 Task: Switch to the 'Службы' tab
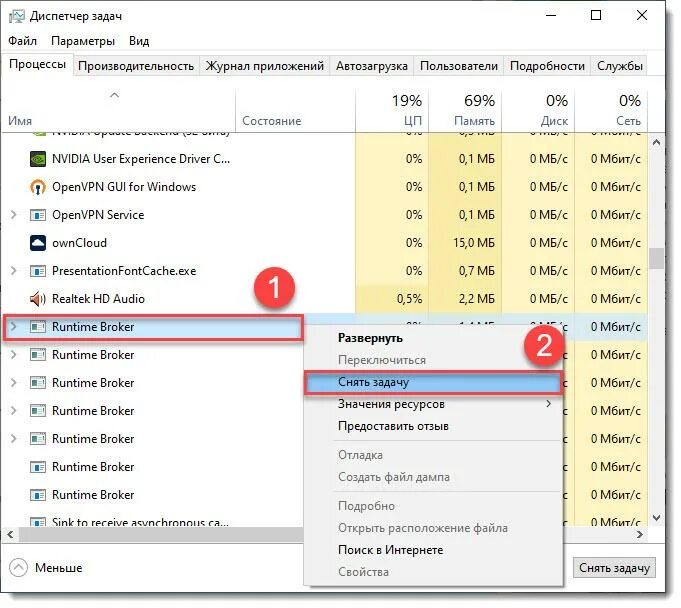point(620,66)
